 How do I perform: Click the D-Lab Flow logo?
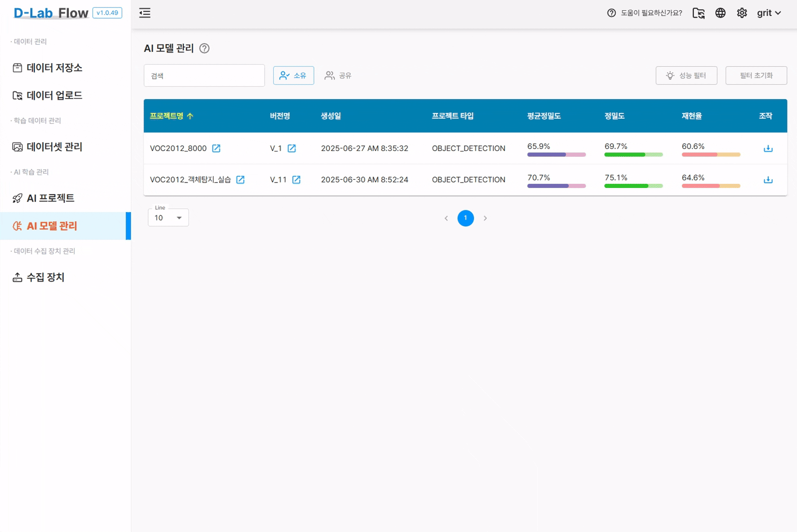click(x=51, y=13)
